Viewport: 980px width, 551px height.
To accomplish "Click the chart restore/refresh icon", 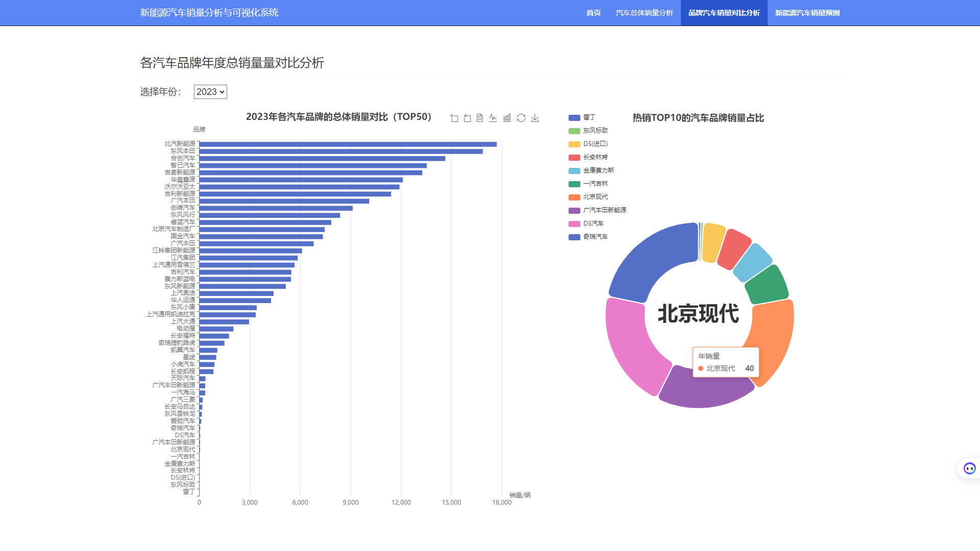I will pos(521,118).
